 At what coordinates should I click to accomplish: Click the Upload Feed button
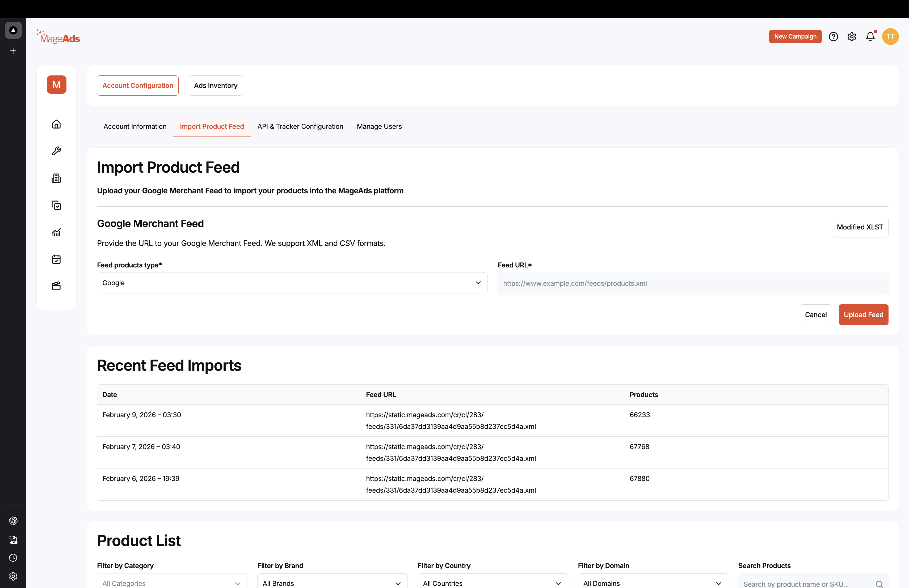point(863,315)
